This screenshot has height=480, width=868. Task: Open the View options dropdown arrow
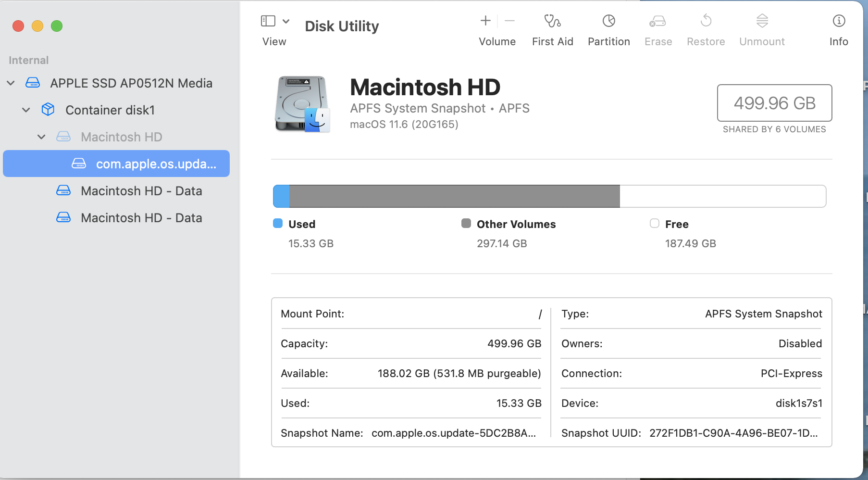(286, 21)
